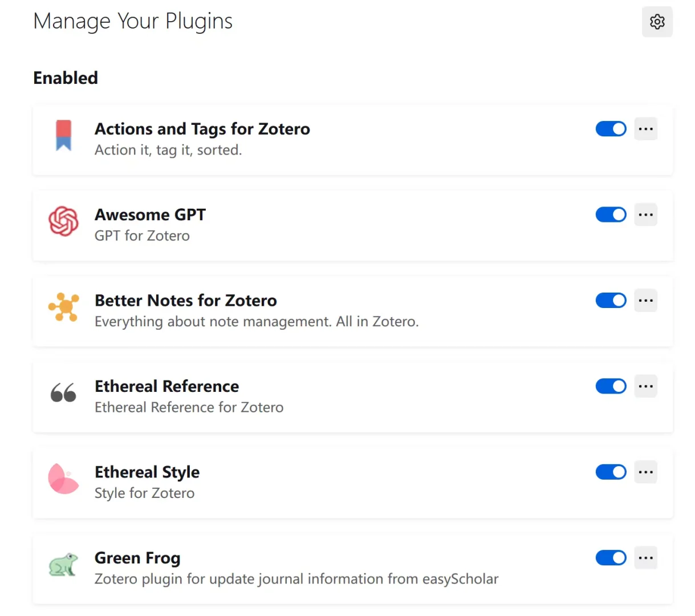
Task: Click the Green Frog plugin icon
Action: click(63, 565)
